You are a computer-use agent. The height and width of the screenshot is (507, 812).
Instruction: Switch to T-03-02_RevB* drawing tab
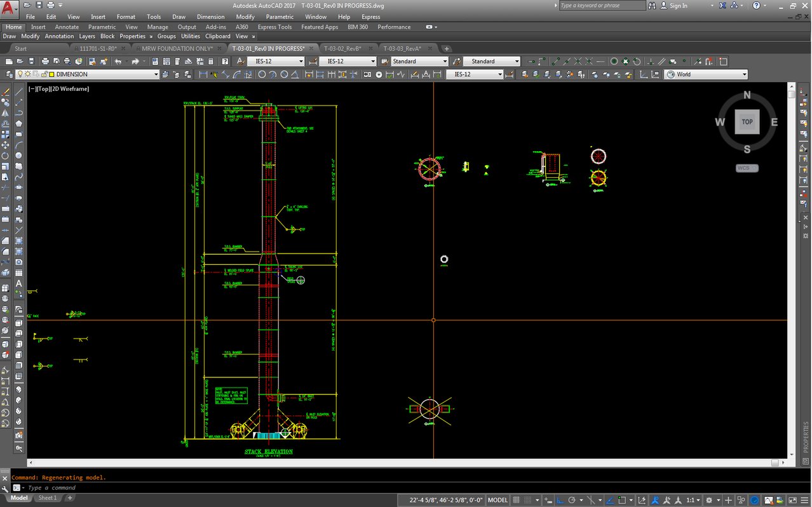click(342, 48)
